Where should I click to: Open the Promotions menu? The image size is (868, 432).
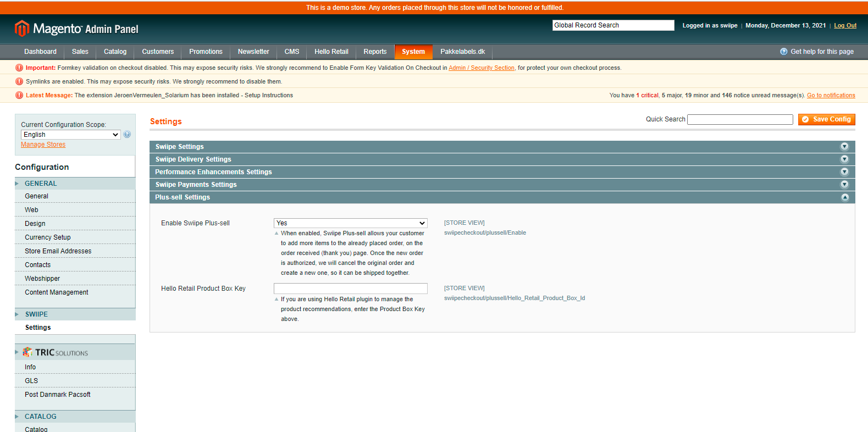tap(206, 52)
